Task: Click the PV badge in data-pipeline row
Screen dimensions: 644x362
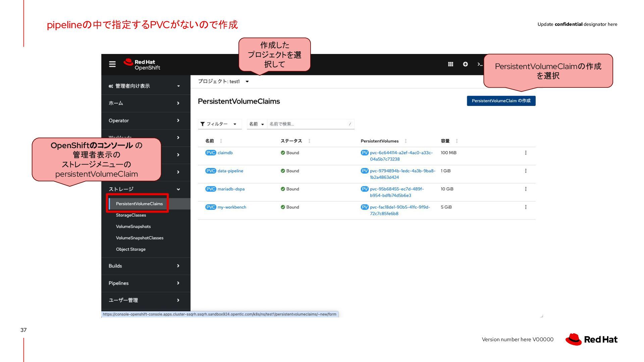Action: click(365, 171)
